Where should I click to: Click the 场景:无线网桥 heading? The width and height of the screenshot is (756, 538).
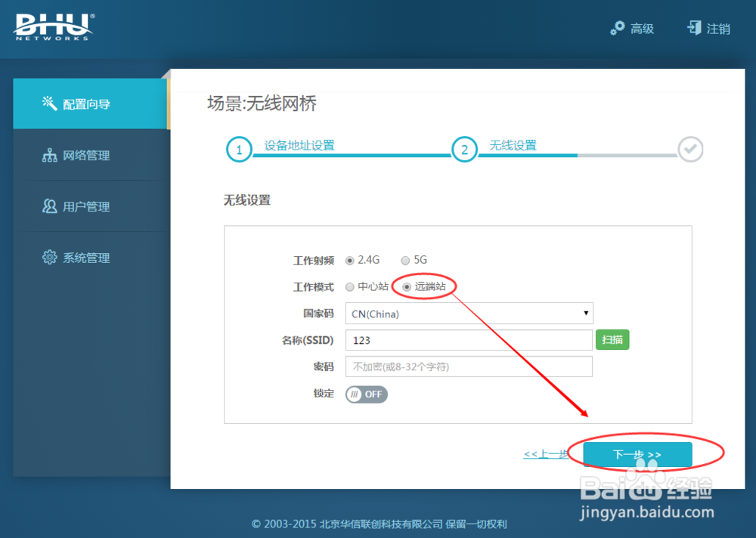tap(262, 104)
